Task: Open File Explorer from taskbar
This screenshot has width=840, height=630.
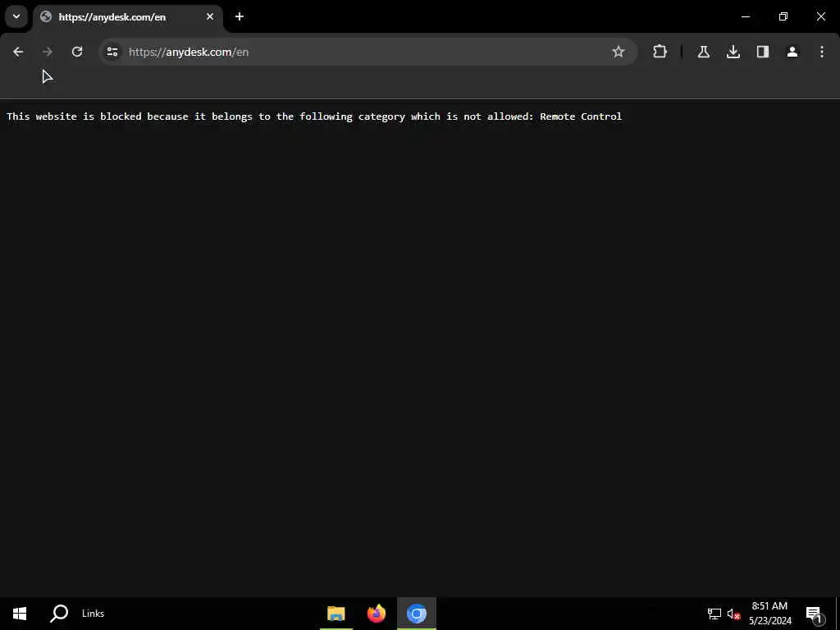Action: (x=336, y=614)
